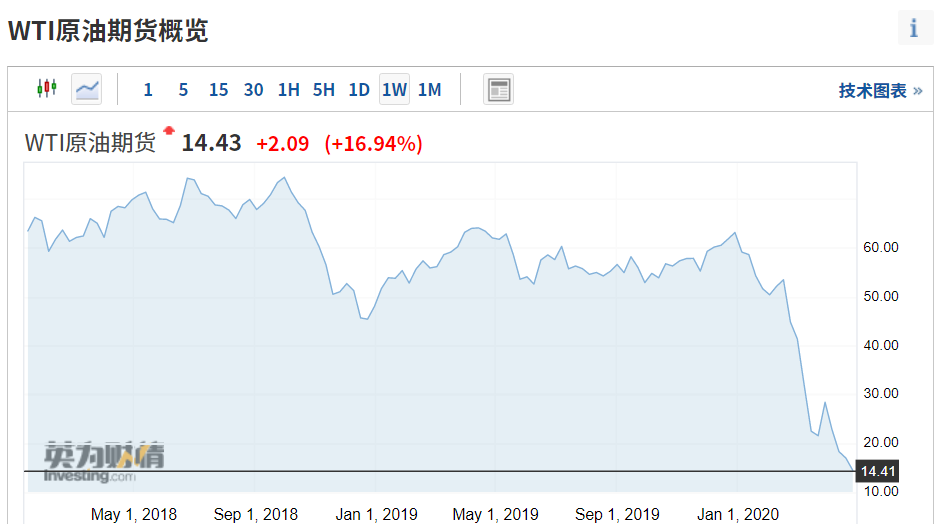Select the 1W weekly interval
The width and height of the screenshot is (939, 524).
click(x=394, y=90)
